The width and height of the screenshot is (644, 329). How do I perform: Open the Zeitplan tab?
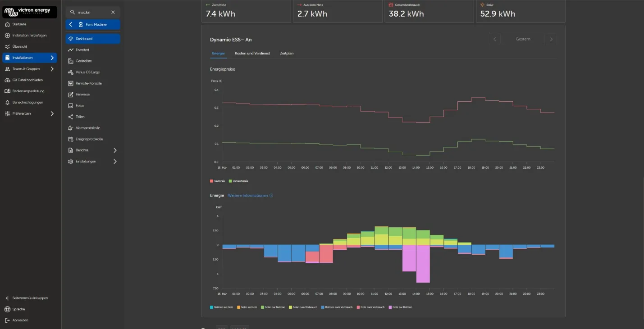coord(287,54)
